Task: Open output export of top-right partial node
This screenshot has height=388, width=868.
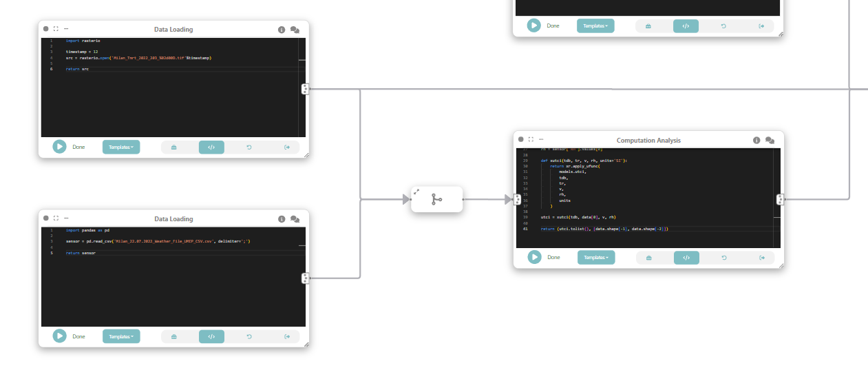Action: [761, 26]
